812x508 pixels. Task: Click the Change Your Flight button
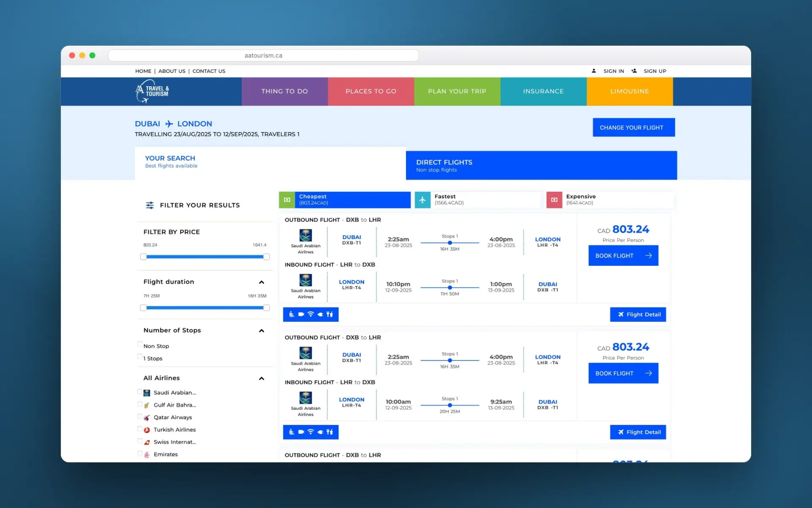634,127
